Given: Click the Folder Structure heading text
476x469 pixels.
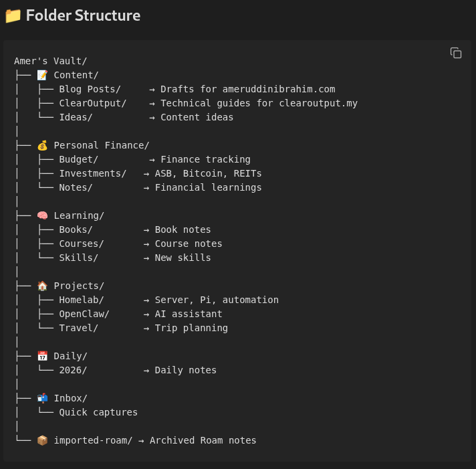Looking at the screenshot, I should [83, 15].
